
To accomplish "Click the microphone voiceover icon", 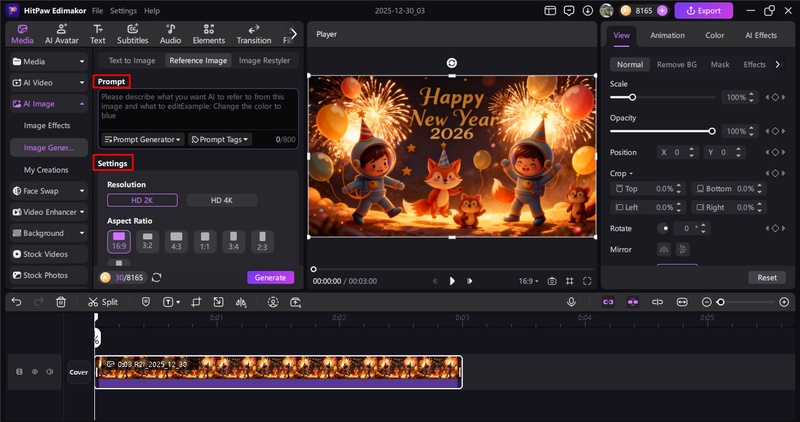I will pyautogui.click(x=571, y=301).
